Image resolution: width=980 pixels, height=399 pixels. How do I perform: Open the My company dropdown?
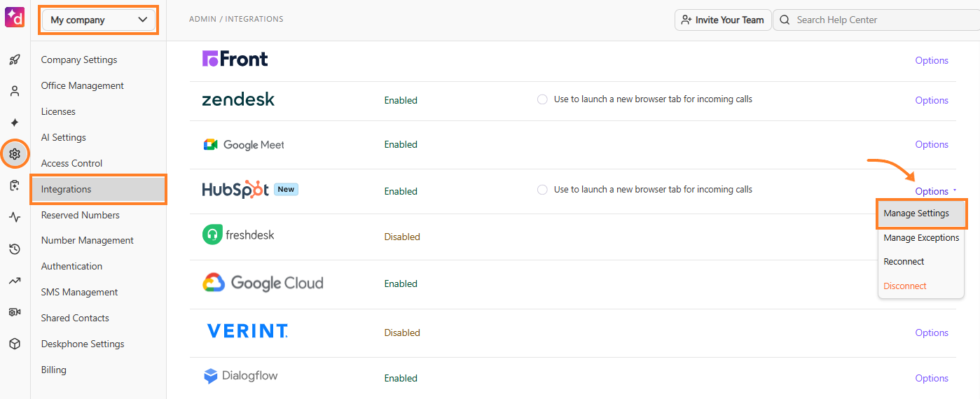tap(98, 20)
